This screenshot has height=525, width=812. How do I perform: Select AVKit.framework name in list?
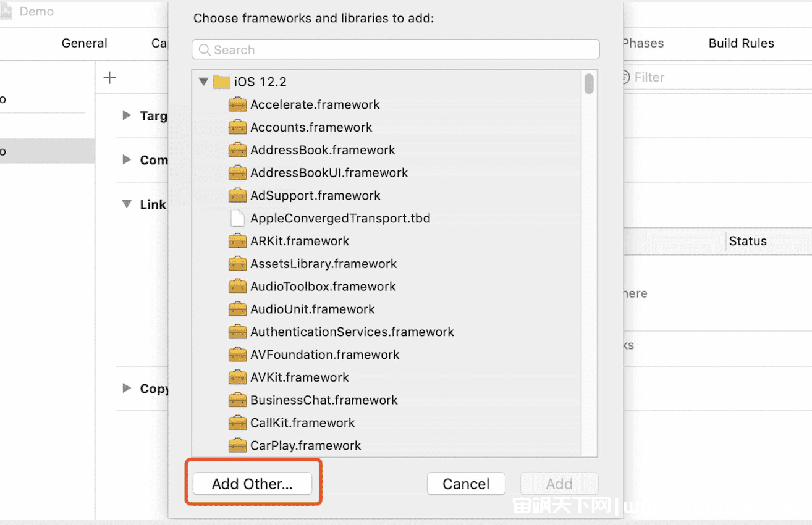point(300,377)
